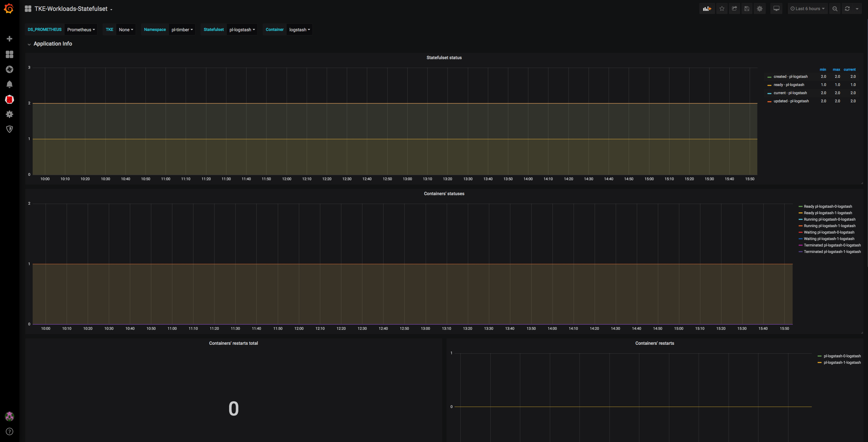This screenshot has height=442, width=868.
Task: Open the Last 6 hours time picker
Action: click(x=807, y=9)
